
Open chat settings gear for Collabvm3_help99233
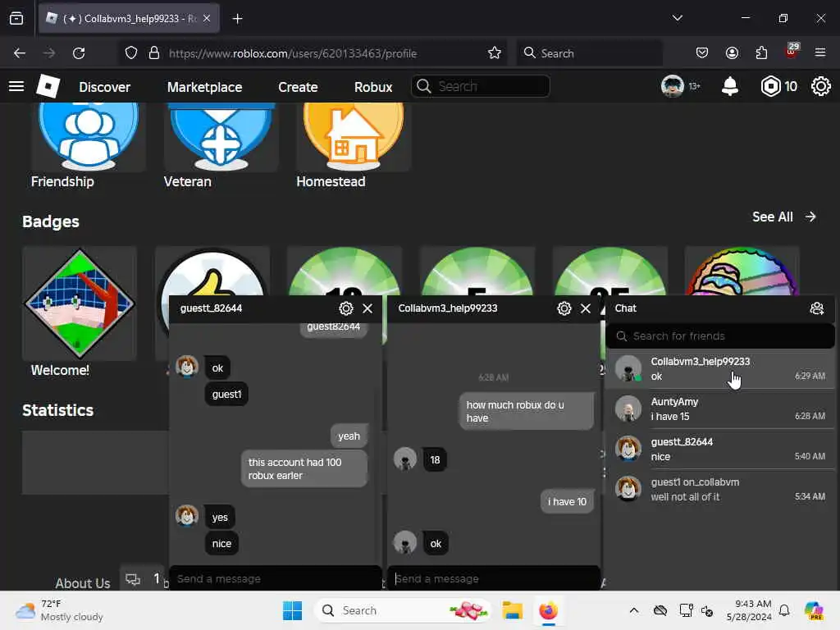coord(564,308)
